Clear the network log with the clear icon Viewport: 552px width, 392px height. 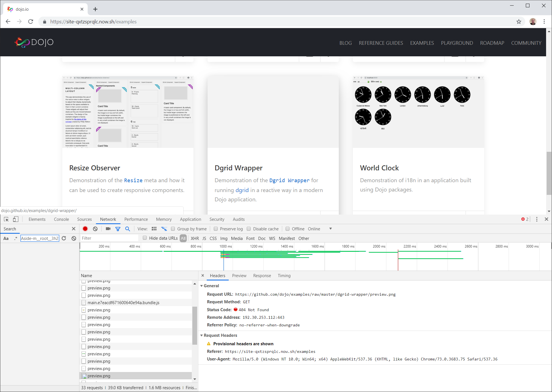point(95,229)
